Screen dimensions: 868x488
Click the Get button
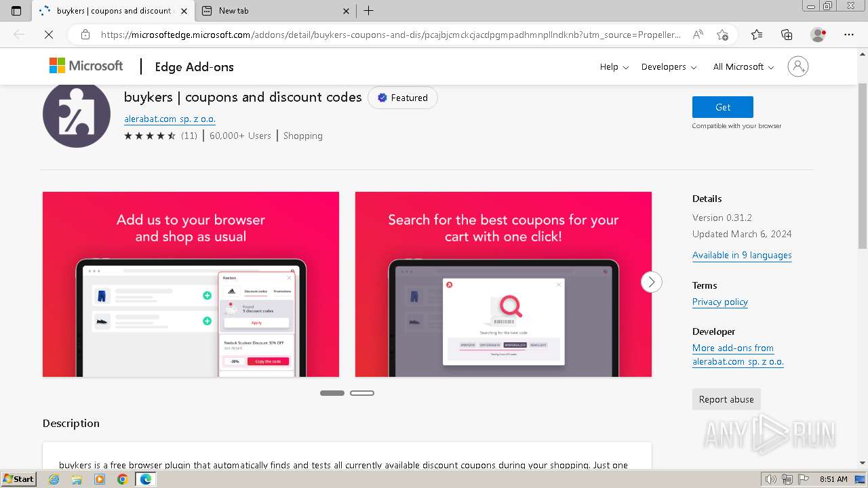tap(723, 107)
